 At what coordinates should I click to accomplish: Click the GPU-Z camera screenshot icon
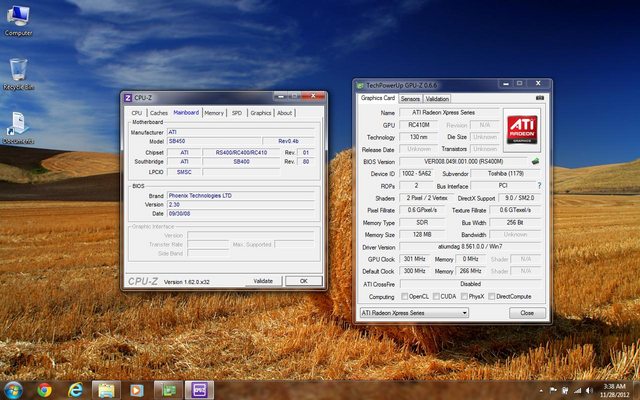click(540, 98)
